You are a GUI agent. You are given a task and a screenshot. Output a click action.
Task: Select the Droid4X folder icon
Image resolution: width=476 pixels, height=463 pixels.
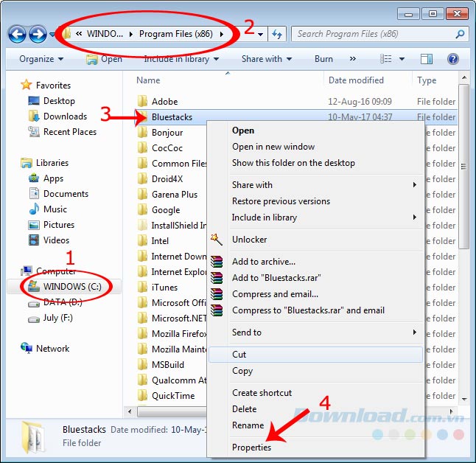coord(142,179)
